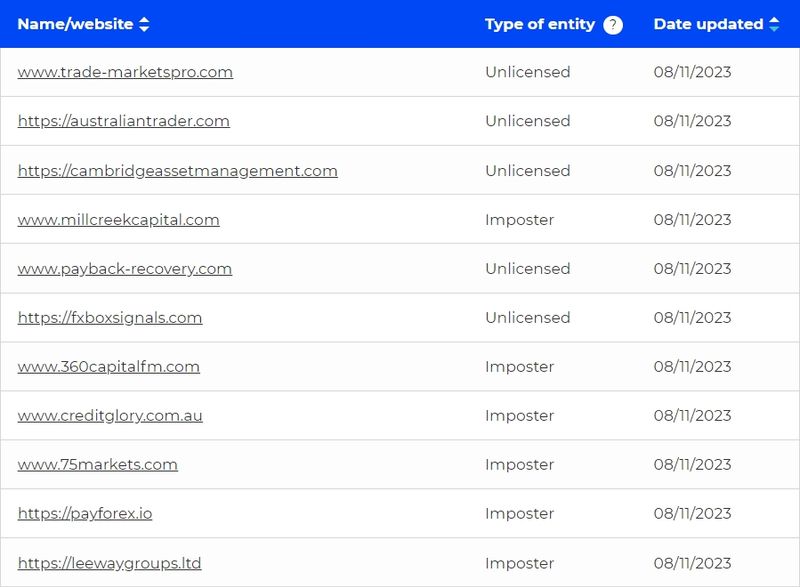Open the https://fxboxsignals.com link
This screenshot has height=587, width=800.
coord(110,318)
